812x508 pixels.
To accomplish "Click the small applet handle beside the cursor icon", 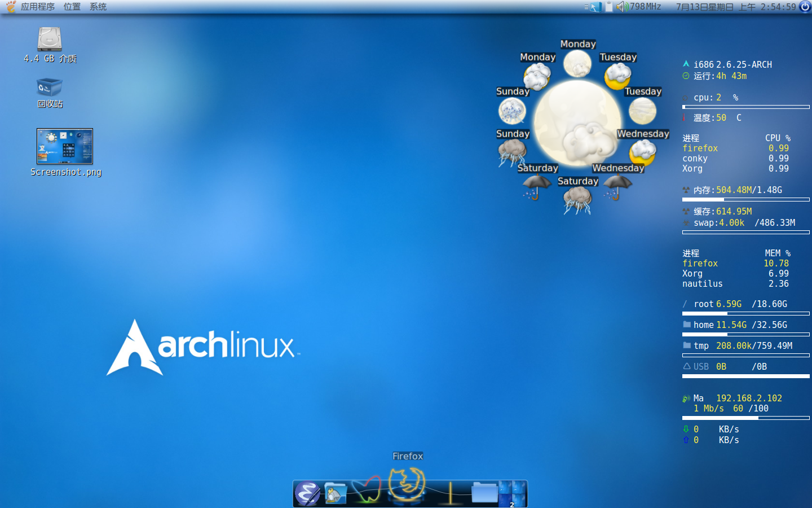I will pos(586,7).
